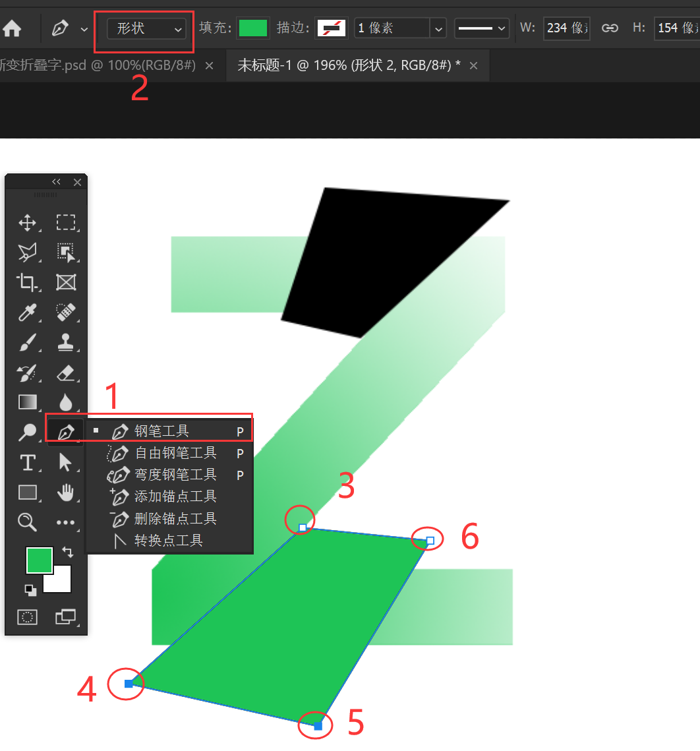Select the Blur tool
700x751 pixels.
pyautogui.click(x=66, y=402)
